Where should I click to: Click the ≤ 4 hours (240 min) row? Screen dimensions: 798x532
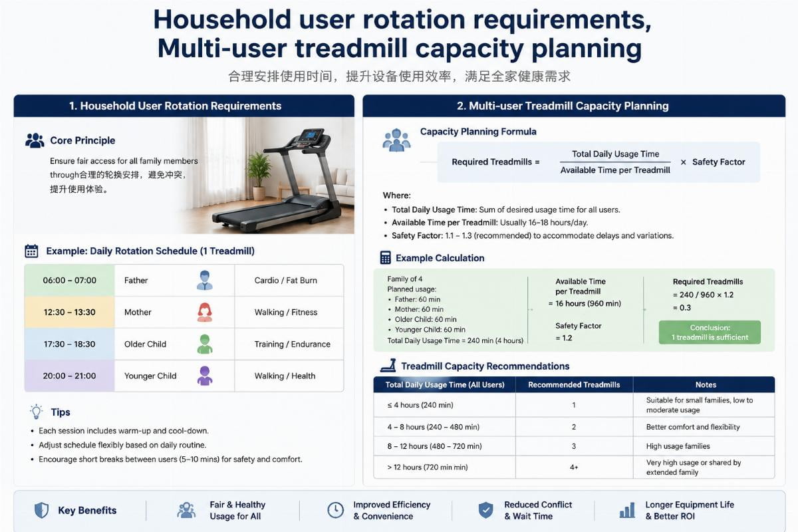(x=575, y=405)
